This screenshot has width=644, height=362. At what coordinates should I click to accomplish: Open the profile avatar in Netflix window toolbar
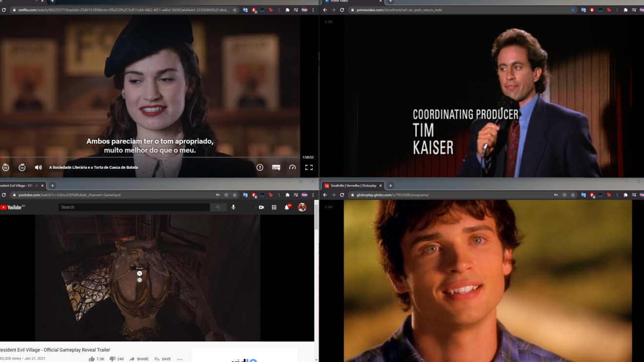(304, 10)
